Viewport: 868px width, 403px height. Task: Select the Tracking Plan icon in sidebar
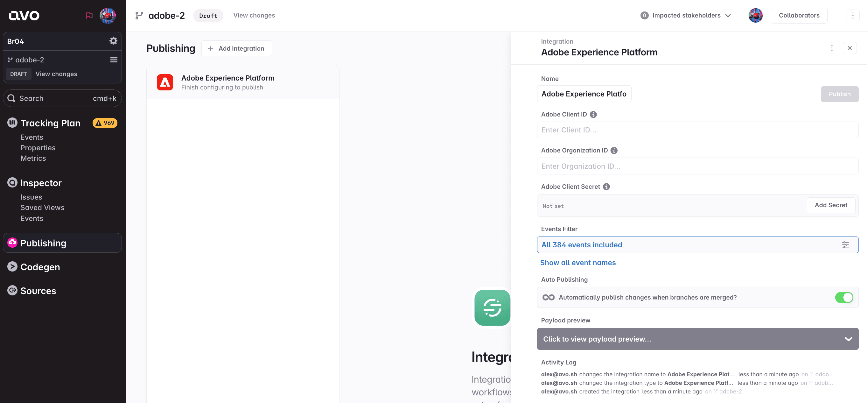[x=12, y=123]
